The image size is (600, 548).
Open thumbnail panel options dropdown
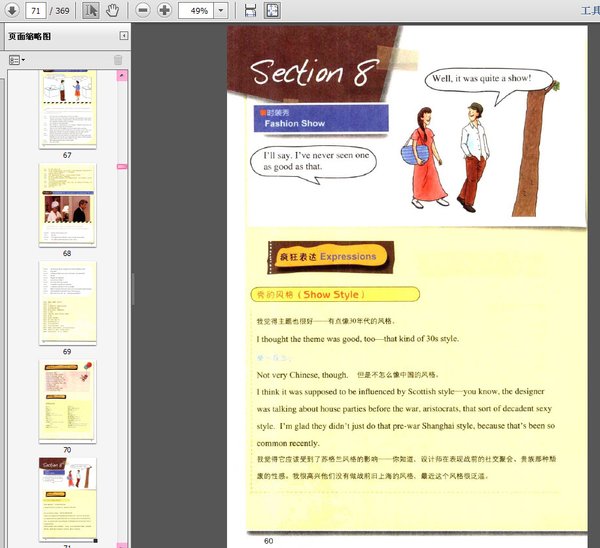click(17, 60)
